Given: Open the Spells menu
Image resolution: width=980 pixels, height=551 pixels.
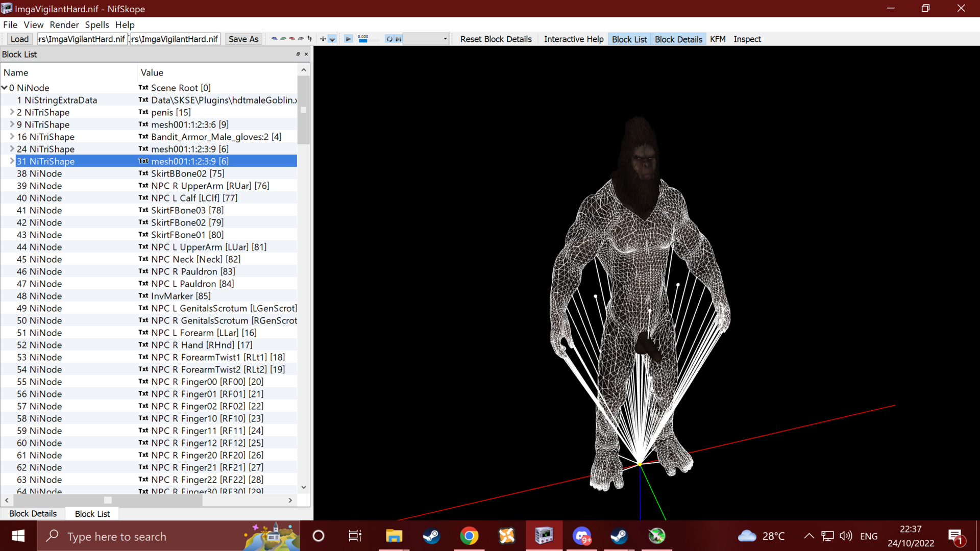Looking at the screenshot, I should click(x=96, y=24).
